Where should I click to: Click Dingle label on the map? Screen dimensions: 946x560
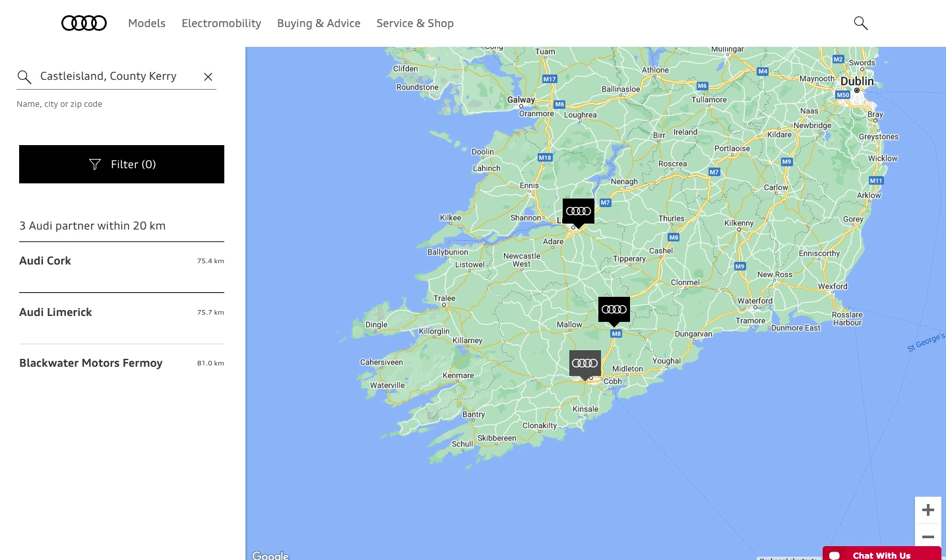[x=377, y=325]
